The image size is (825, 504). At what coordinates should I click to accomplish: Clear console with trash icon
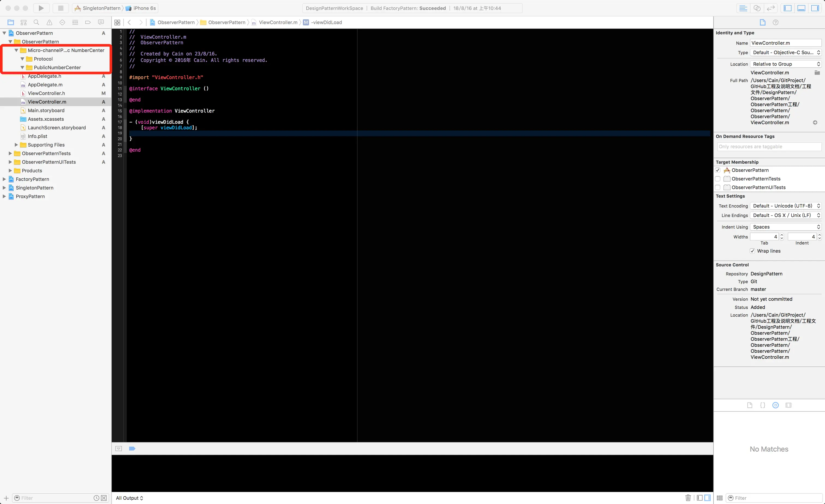tap(688, 498)
